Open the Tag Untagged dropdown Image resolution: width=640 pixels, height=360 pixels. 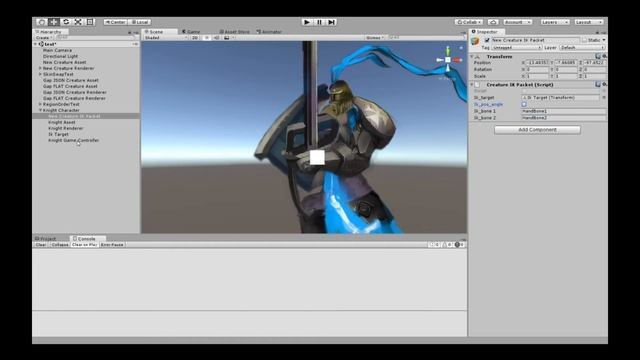(x=516, y=47)
